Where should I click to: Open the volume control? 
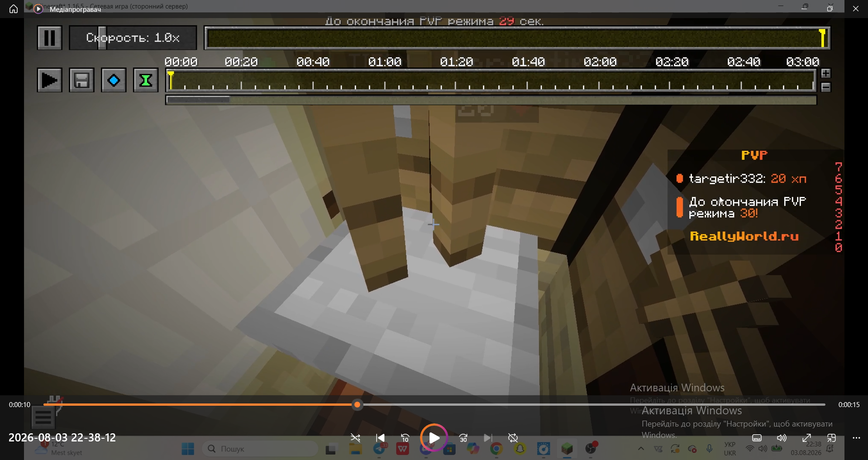point(782,438)
